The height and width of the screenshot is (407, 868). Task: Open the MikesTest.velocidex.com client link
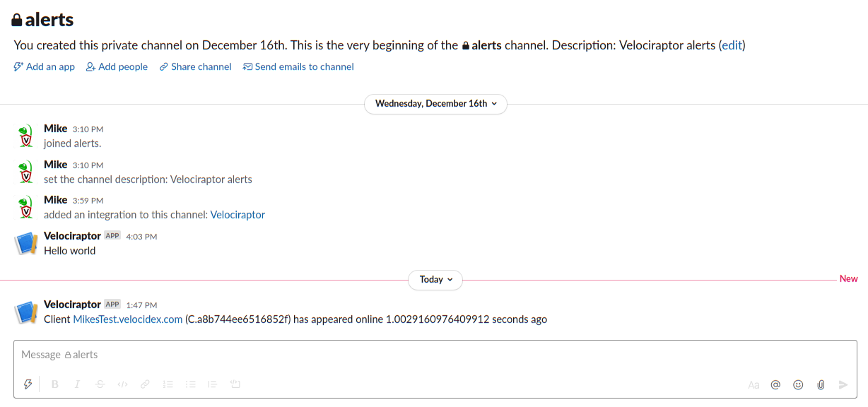(x=128, y=319)
